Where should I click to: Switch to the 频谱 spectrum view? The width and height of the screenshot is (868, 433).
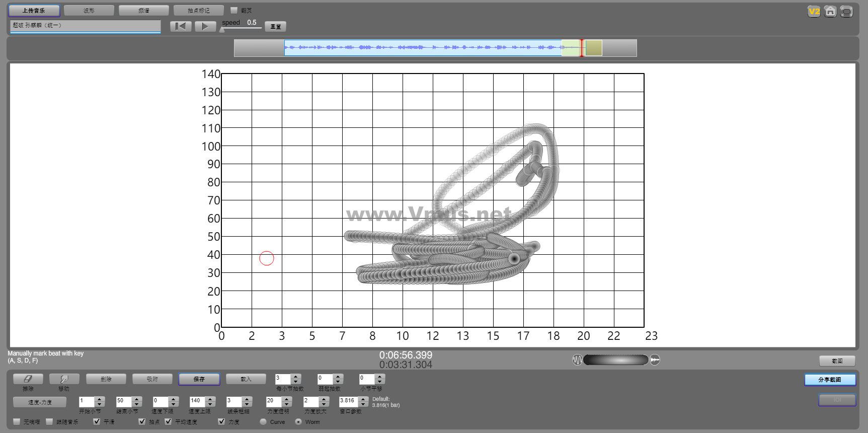tap(144, 11)
